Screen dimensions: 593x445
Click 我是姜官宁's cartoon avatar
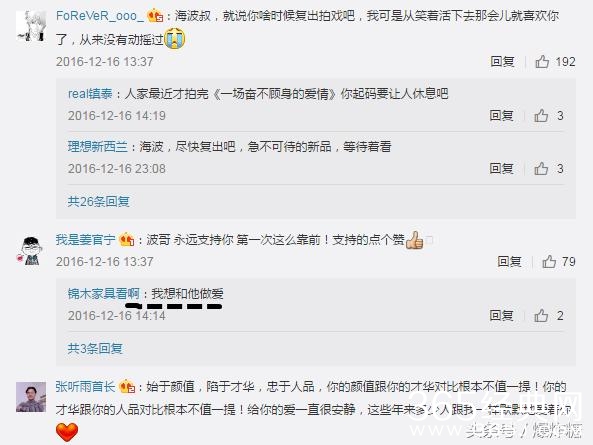(31, 250)
